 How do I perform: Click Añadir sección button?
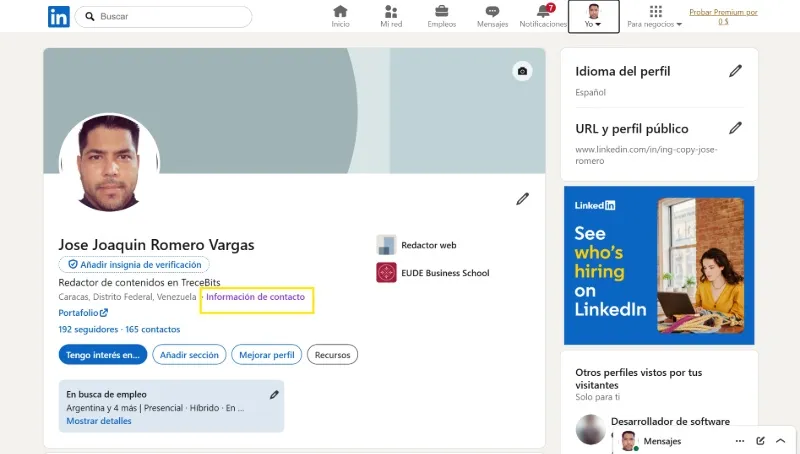click(x=189, y=355)
